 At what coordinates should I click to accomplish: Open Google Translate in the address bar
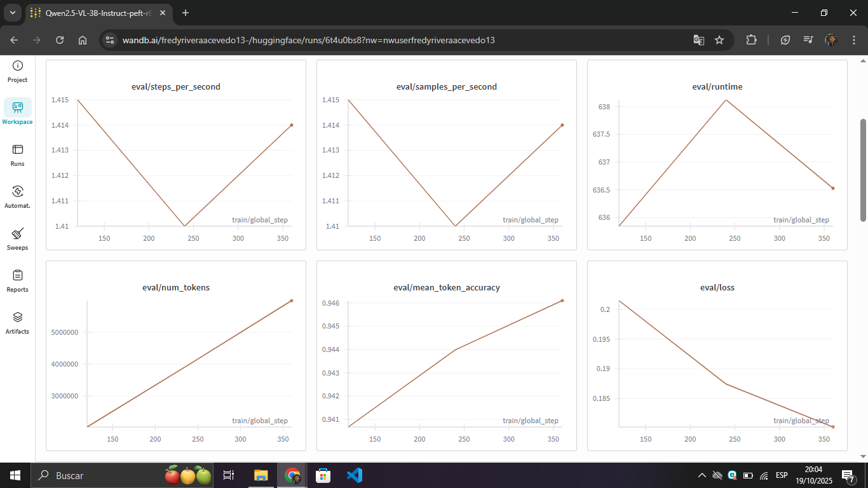698,39
